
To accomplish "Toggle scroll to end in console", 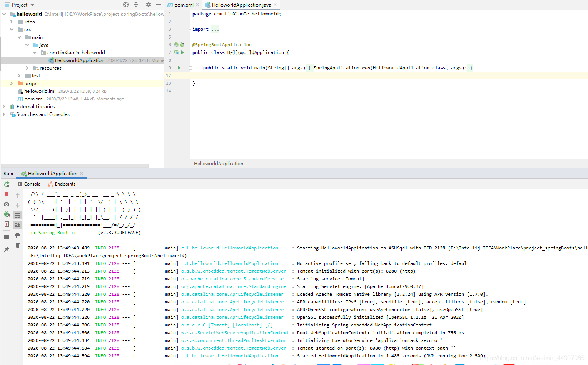I will [x=18, y=225].
